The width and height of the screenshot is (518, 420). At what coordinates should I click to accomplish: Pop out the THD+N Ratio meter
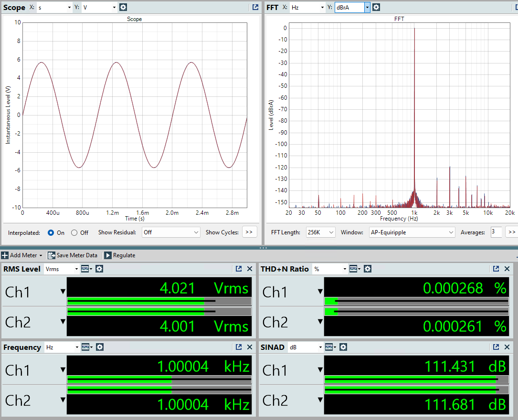click(496, 269)
